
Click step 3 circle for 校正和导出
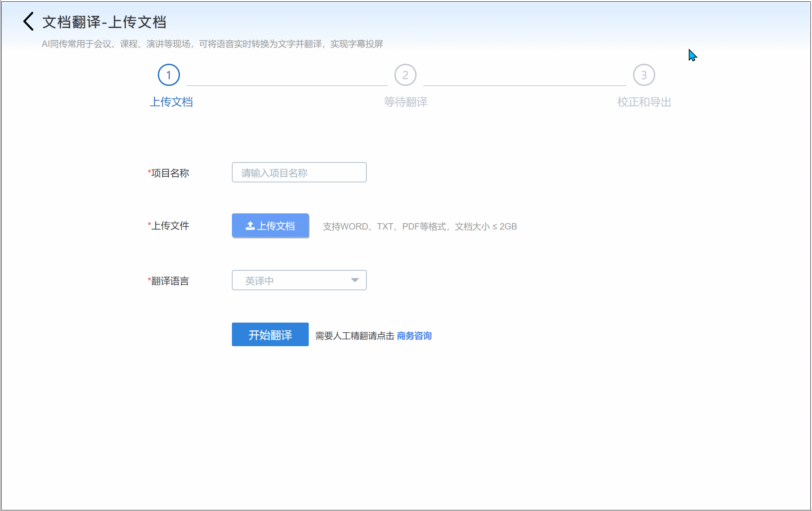[644, 75]
